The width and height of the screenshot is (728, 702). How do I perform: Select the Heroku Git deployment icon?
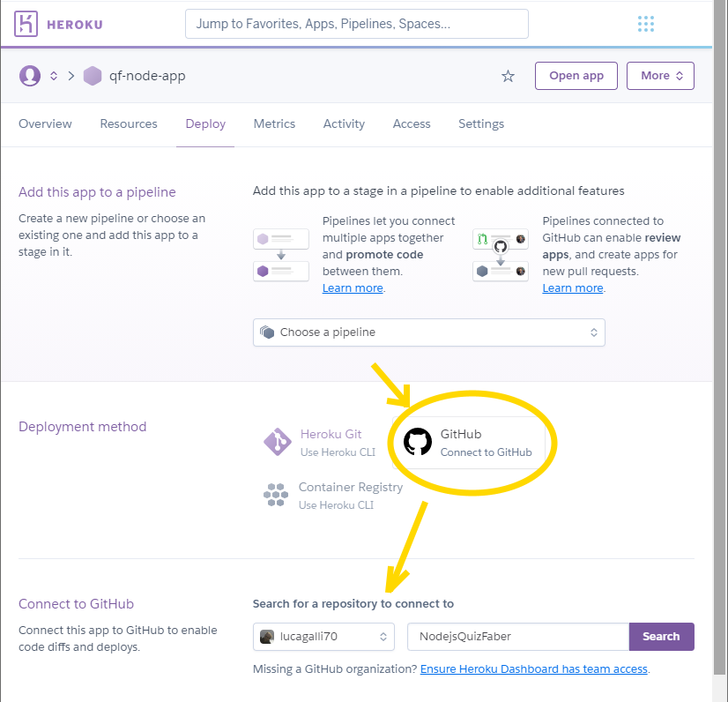pos(277,442)
